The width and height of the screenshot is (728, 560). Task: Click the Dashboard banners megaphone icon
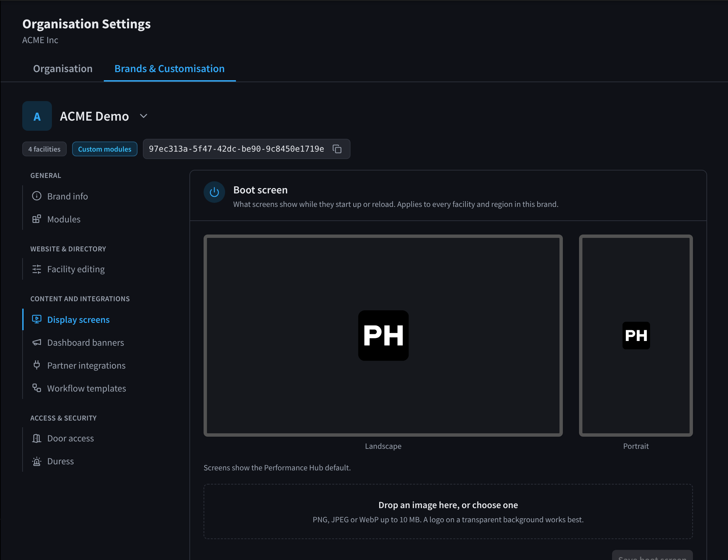tap(36, 342)
